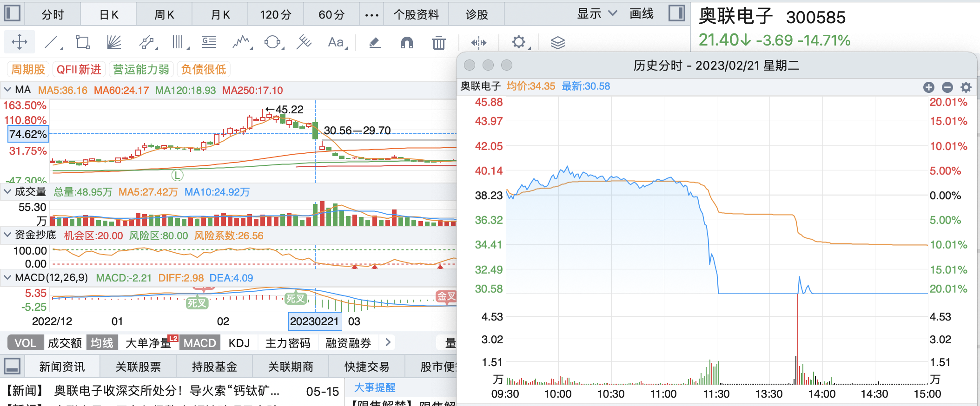980x406 pixels.
Task: Select the rectangle drawing tool
Action: point(82,42)
